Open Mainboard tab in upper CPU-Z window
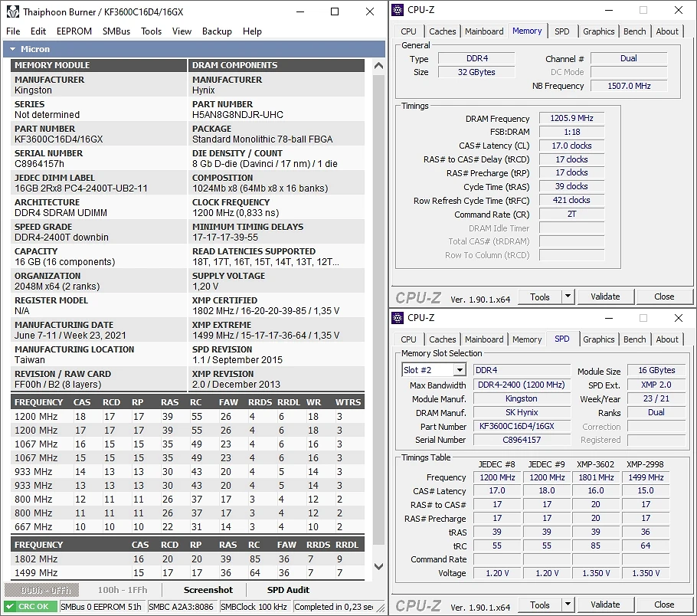697x616 pixels. click(x=484, y=31)
